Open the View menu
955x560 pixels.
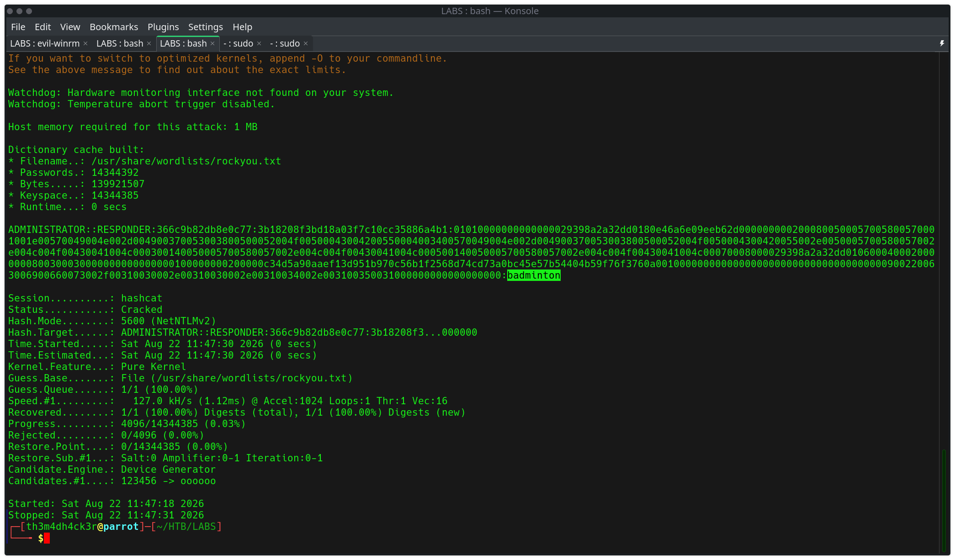click(x=70, y=27)
